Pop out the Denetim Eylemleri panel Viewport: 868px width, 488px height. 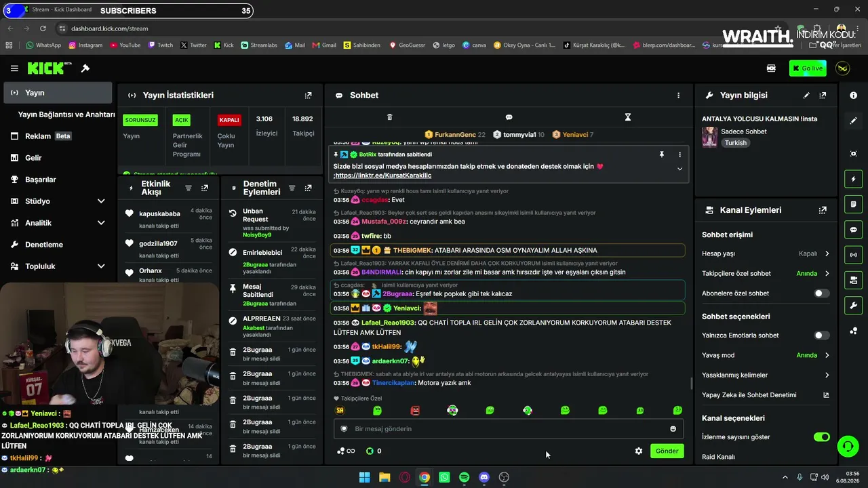[309, 188]
